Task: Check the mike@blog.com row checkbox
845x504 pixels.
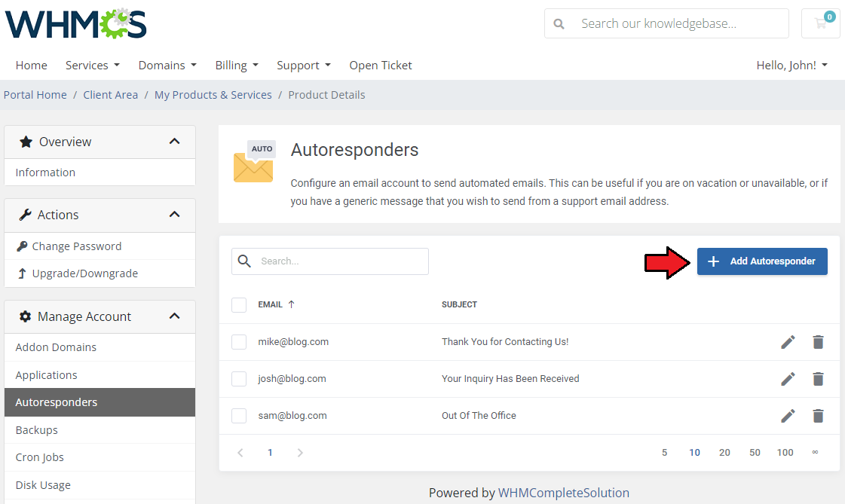Action: point(239,342)
